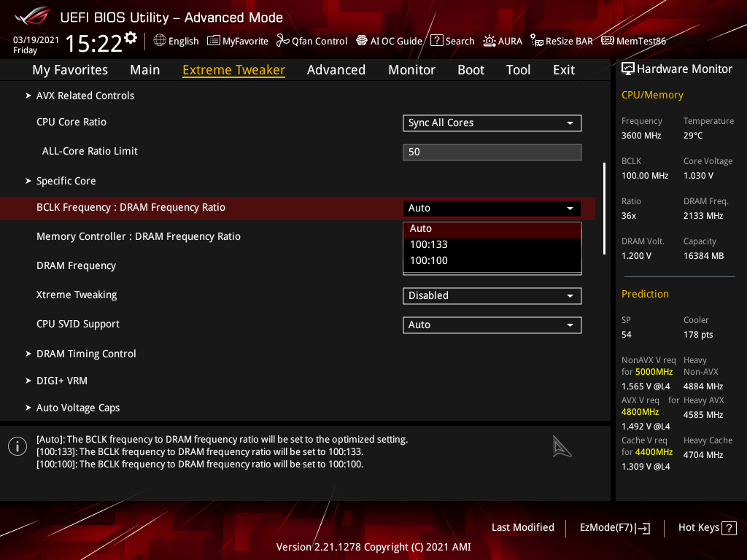The image size is (747, 560).
Task: Click the info circle icon
Action: pyautogui.click(x=18, y=447)
